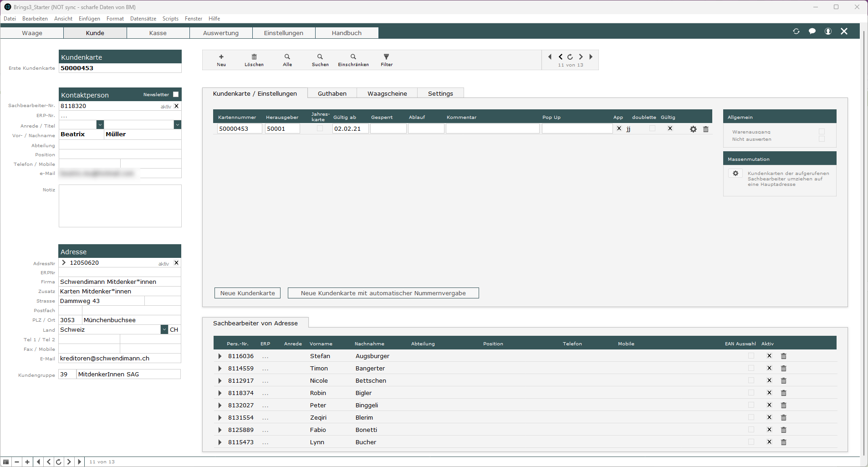Enable the Warenausgang checkbox
Screen dimensions: 868x467
coord(822,132)
